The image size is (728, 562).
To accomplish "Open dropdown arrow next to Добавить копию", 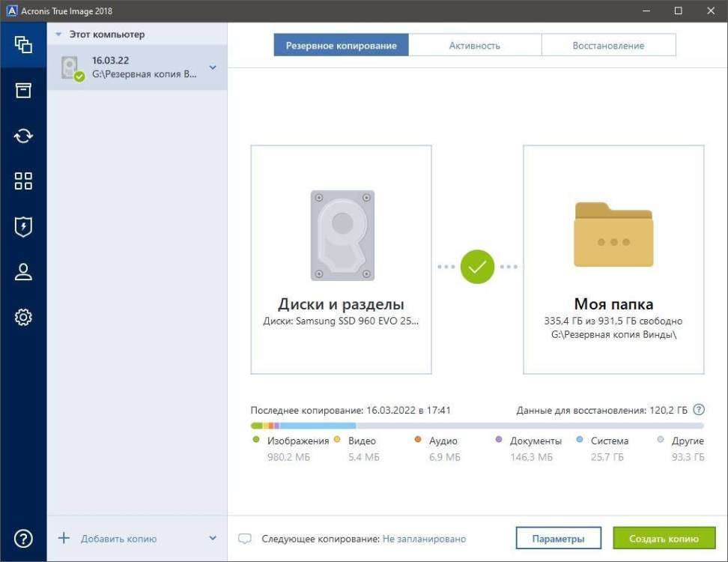I will (213, 538).
